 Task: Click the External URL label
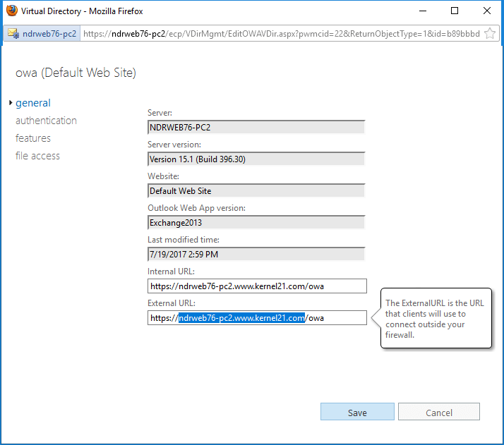coord(172,303)
